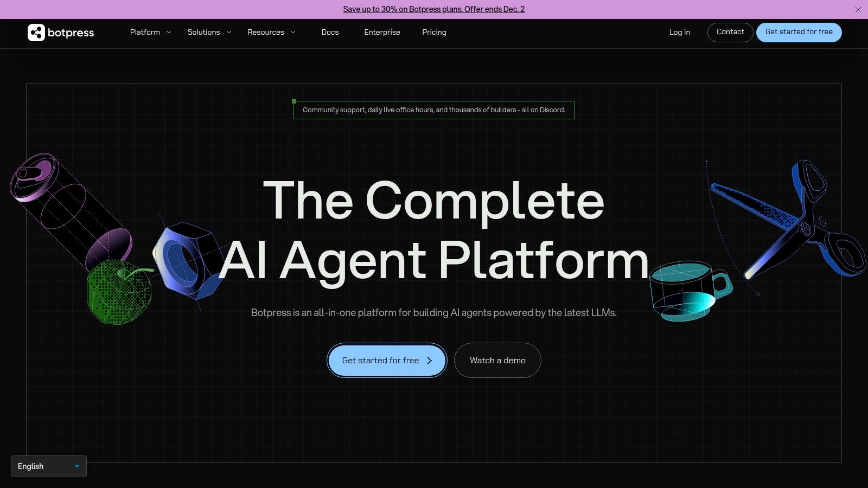Click the Botpress logo icon
Screen dimensions: 868x488
[x=36, y=33]
